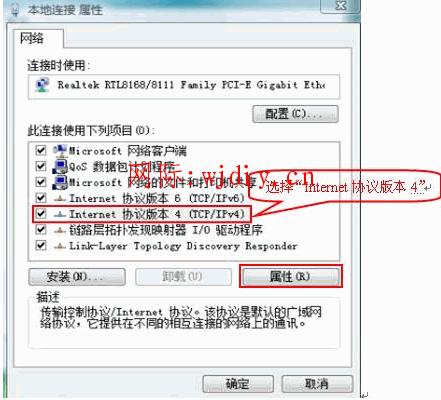Click the QoS 数据包计划程序 item icon
This screenshot has height=400, width=441.
(x=60, y=166)
